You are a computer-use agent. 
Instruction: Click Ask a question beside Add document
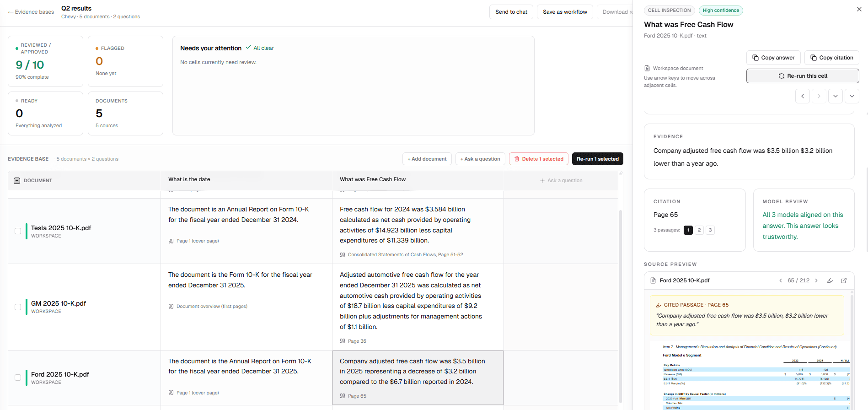coord(480,159)
